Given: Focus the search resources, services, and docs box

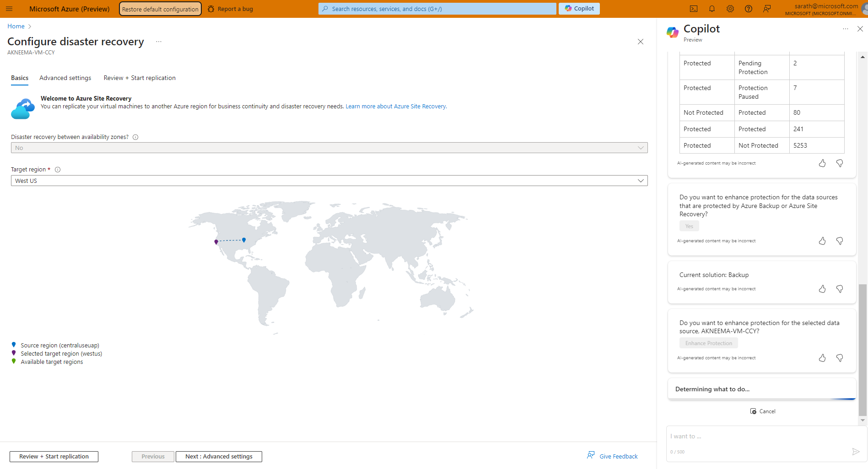Looking at the screenshot, I should click(437, 9).
